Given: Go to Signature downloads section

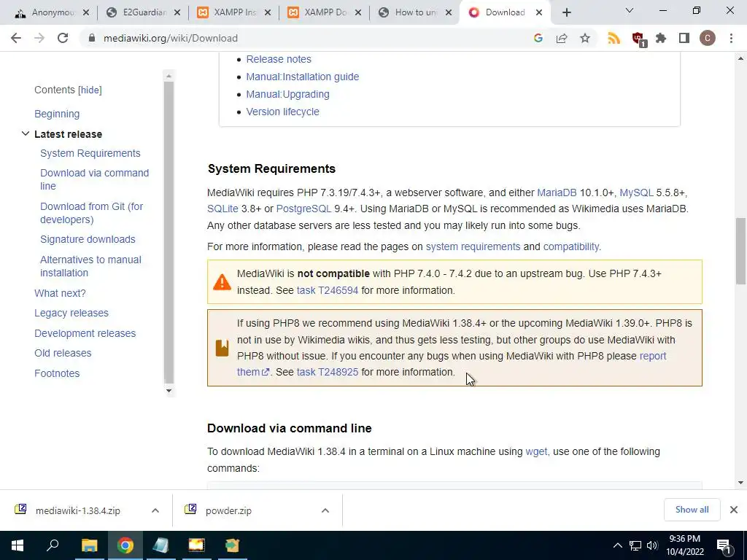Looking at the screenshot, I should tap(88, 239).
